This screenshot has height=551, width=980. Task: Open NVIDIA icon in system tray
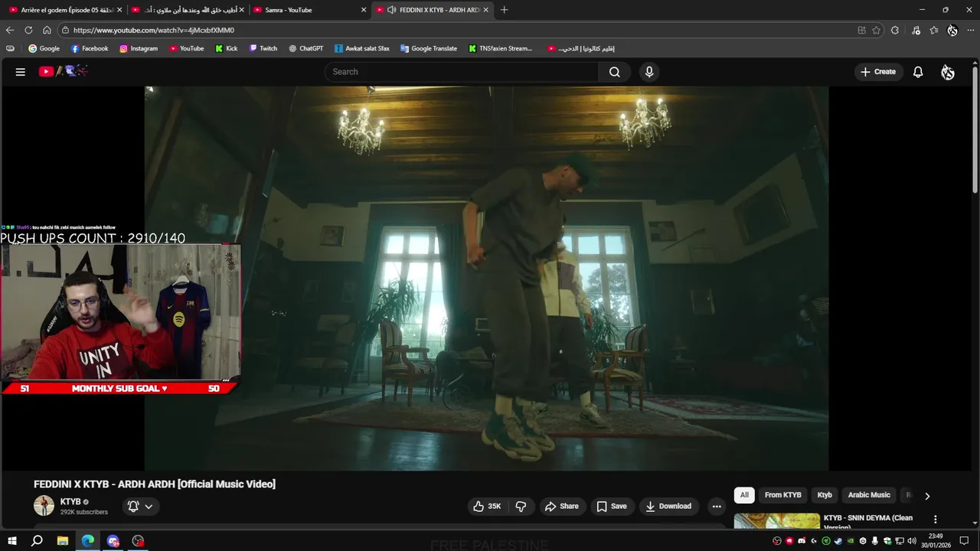pos(851,541)
